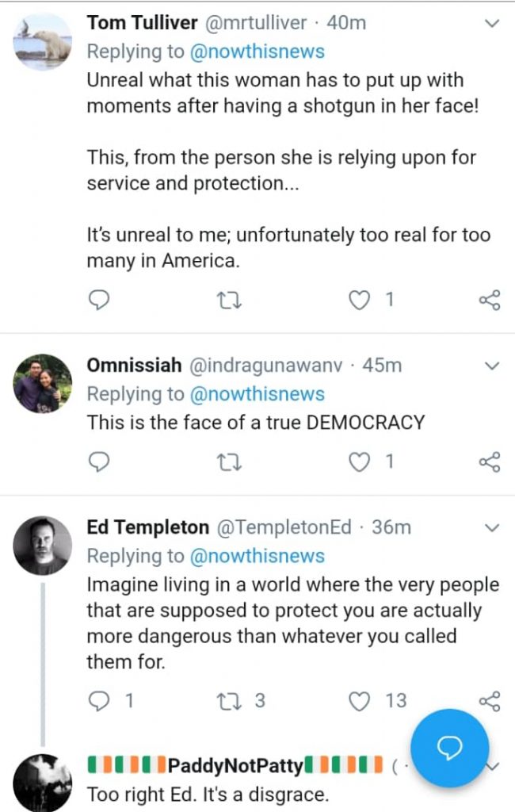Screen dimensions: 515x812
Task: Reply to Tom Tulliver's tweet
Action: (99, 300)
